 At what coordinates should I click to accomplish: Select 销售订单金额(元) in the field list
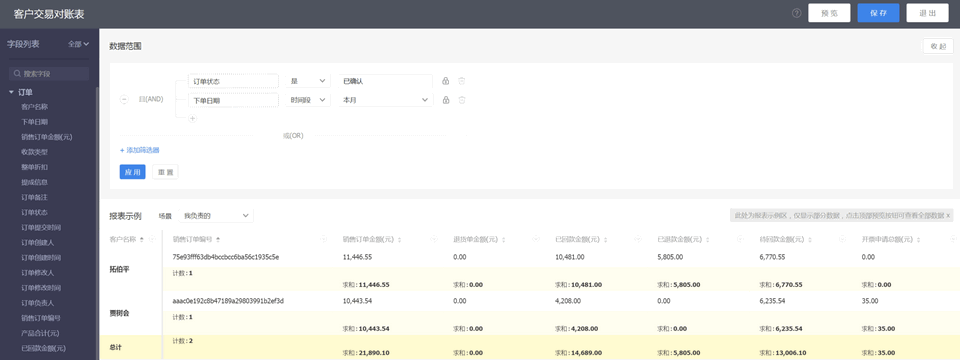pos(47,137)
